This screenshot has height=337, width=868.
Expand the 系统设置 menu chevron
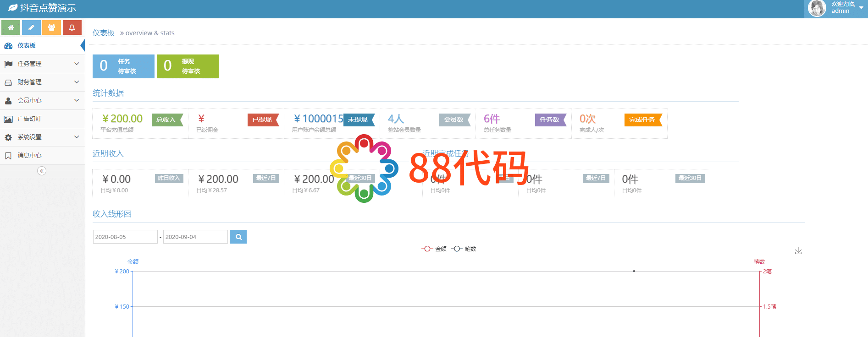pyautogui.click(x=77, y=137)
